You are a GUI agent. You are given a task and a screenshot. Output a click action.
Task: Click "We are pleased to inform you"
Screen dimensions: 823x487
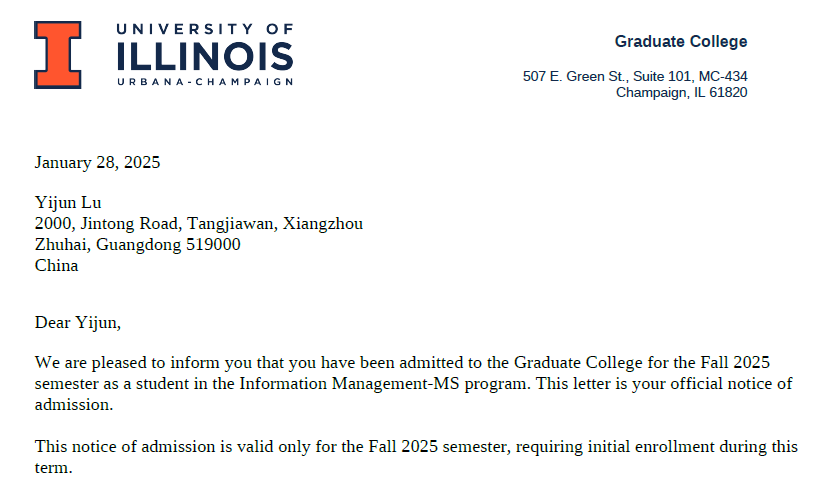pyautogui.click(x=133, y=362)
